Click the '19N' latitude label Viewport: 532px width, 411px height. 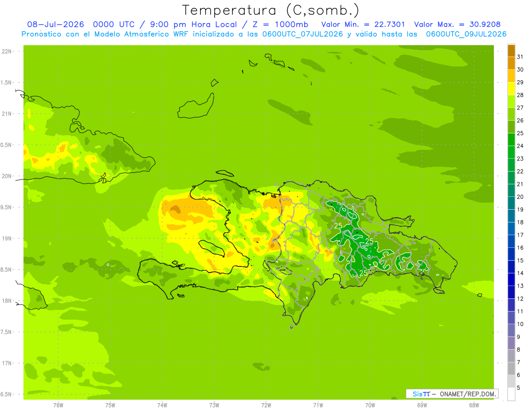point(7,239)
